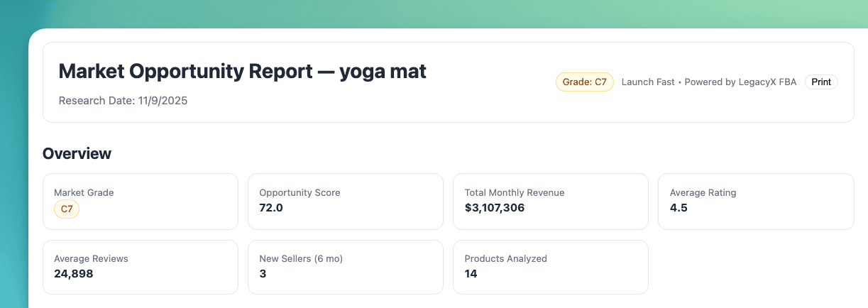
Task: Click the products analyzed value 14
Action: click(471, 274)
